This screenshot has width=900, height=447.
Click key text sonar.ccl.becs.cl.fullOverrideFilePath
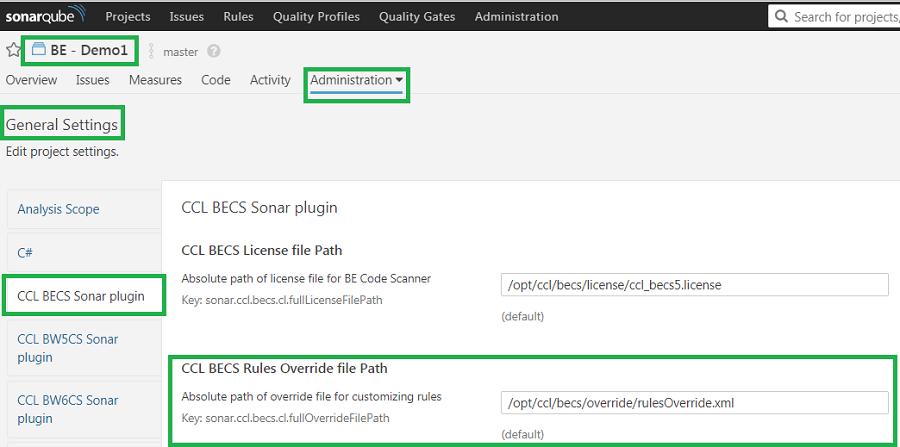(285, 418)
